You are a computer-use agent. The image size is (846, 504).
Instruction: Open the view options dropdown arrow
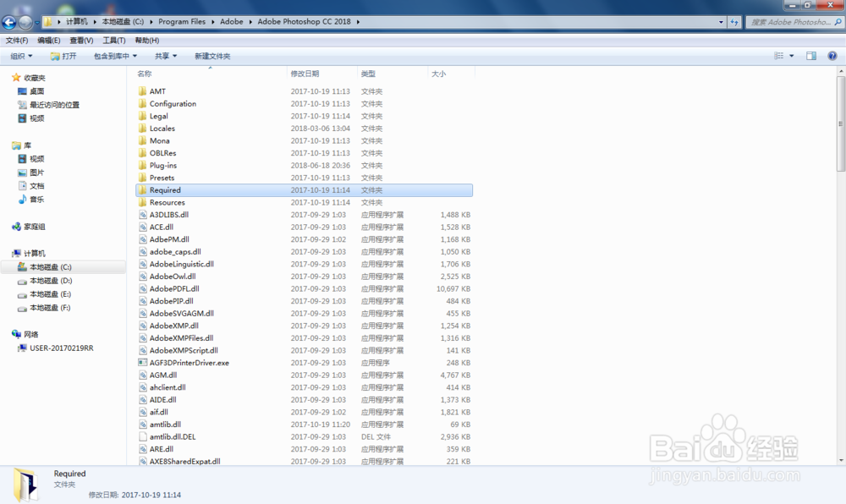792,56
